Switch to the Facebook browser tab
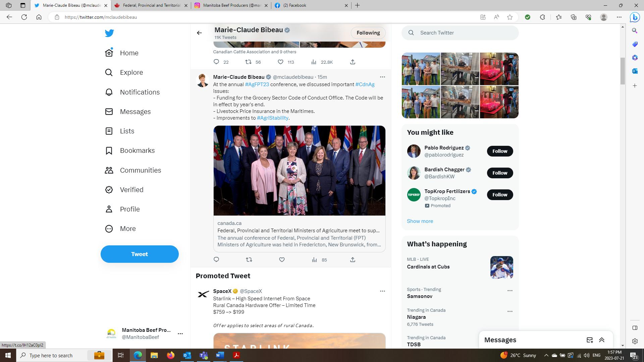 point(309,5)
